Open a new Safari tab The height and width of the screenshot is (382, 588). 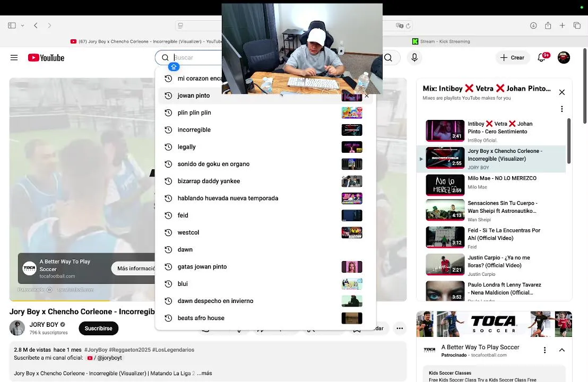[x=562, y=25]
